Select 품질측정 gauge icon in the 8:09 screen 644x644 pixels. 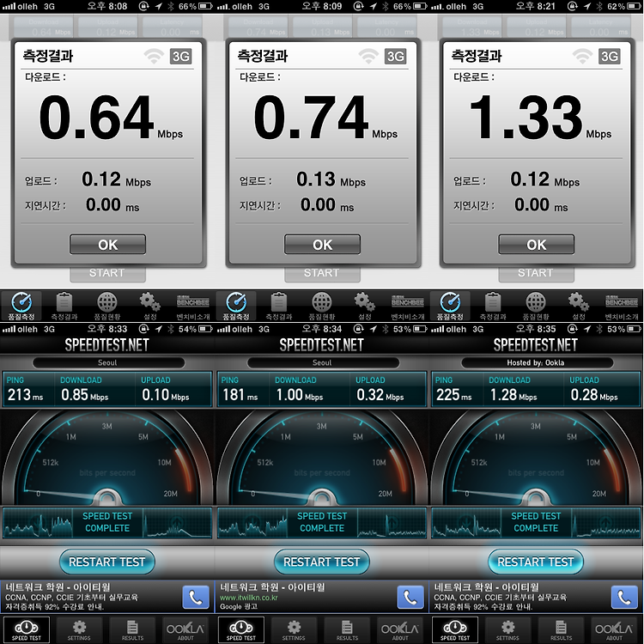click(236, 303)
